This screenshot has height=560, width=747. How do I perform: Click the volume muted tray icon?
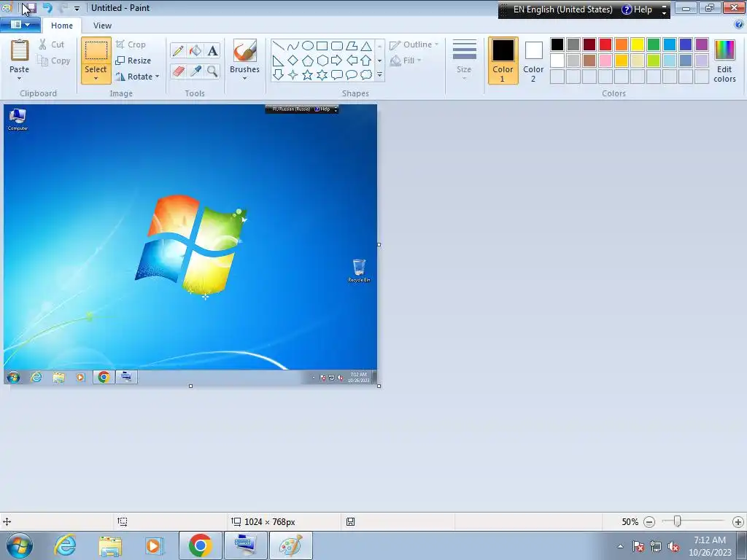673,547
